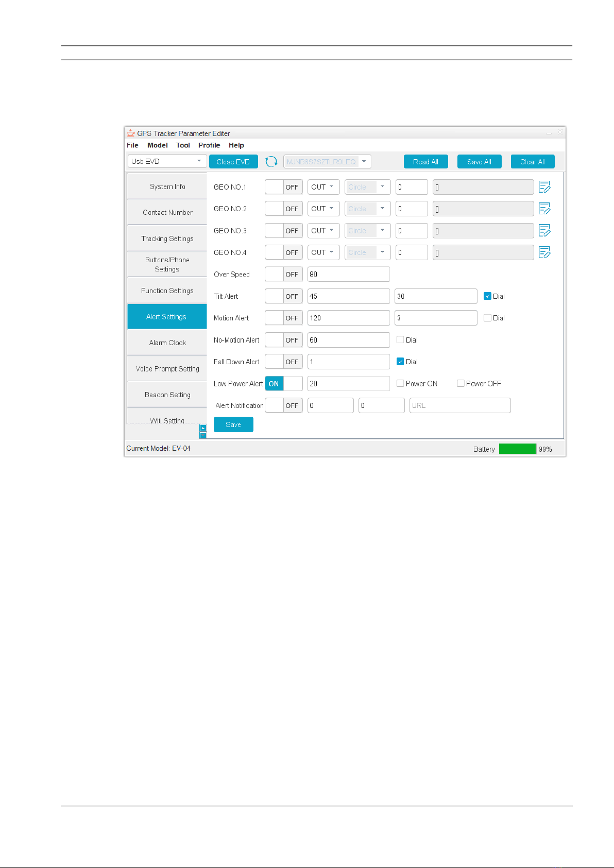Click the Clear All button
614x868 pixels.
(x=533, y=162)
